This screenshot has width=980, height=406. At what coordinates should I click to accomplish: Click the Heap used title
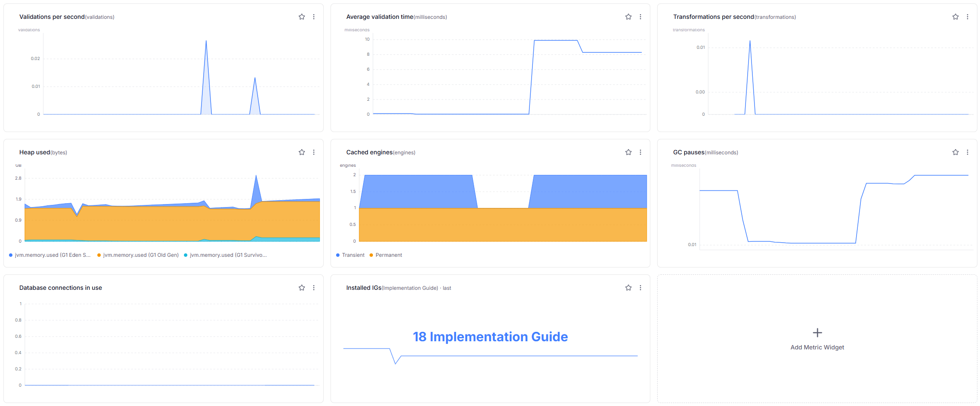coord(35,152)
